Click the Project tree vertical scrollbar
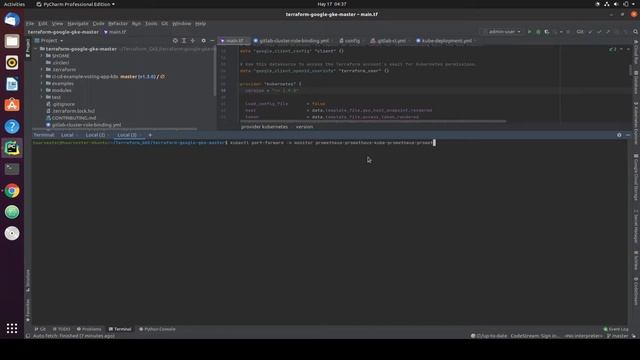Screen dimensions: 640x360 coord(215,71)
